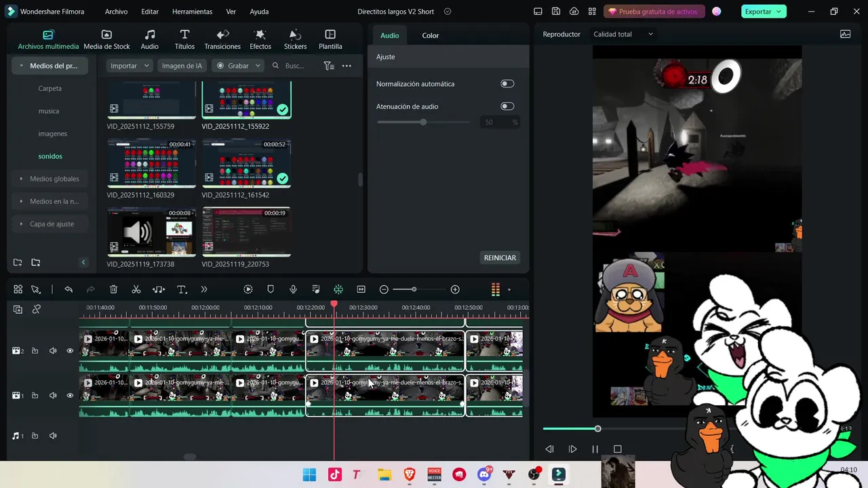
Task: Lock video track 2
Action: click(x=35, y=350)
